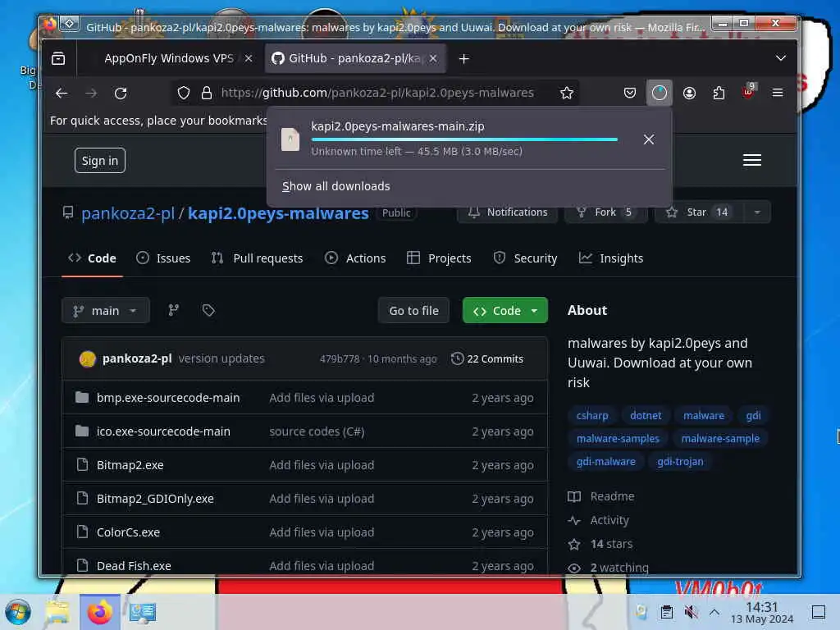The image size is (840, 630).
Task: Open the Readme link in About
Action: (x=612, y=496)
